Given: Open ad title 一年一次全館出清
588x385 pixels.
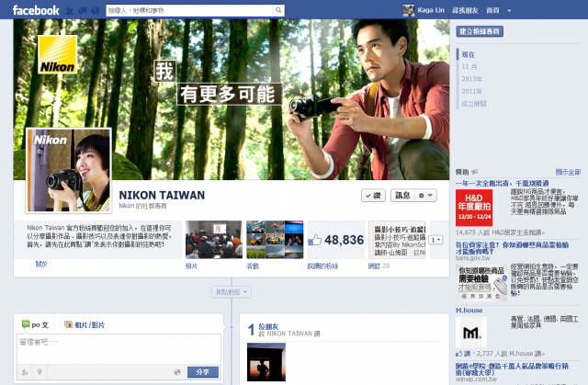Looking at the screenshot, I should pyautogui.click(x=503, y=184).
